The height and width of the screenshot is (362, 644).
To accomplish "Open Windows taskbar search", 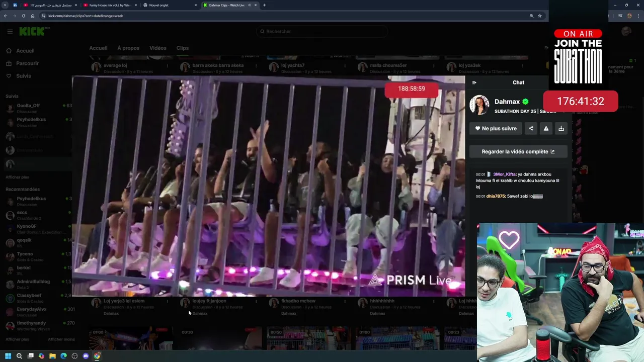I will (x=19, y=356).
